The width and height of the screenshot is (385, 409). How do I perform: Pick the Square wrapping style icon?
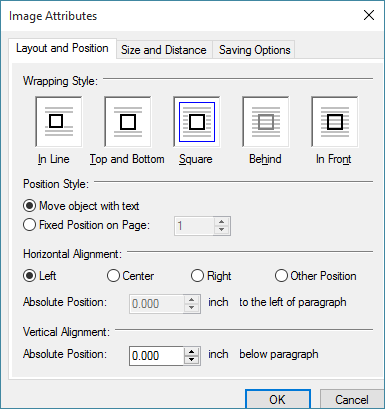(x=197, y=122)
